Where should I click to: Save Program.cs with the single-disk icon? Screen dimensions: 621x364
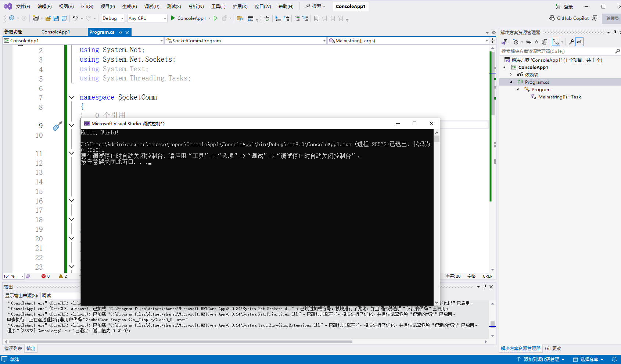[56, 18]
